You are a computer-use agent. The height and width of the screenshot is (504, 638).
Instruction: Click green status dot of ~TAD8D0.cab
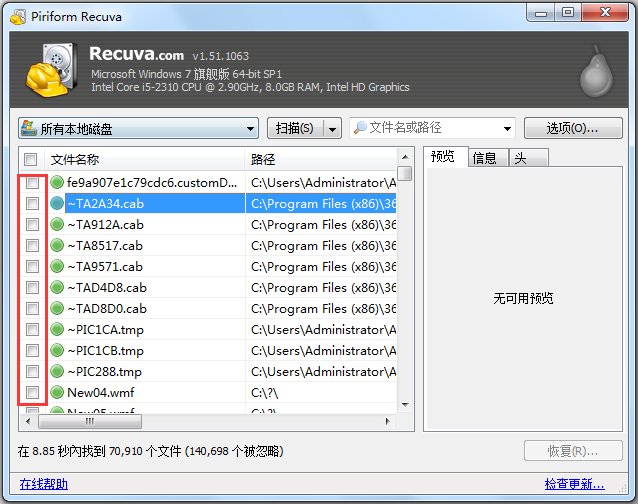[57, 308]
